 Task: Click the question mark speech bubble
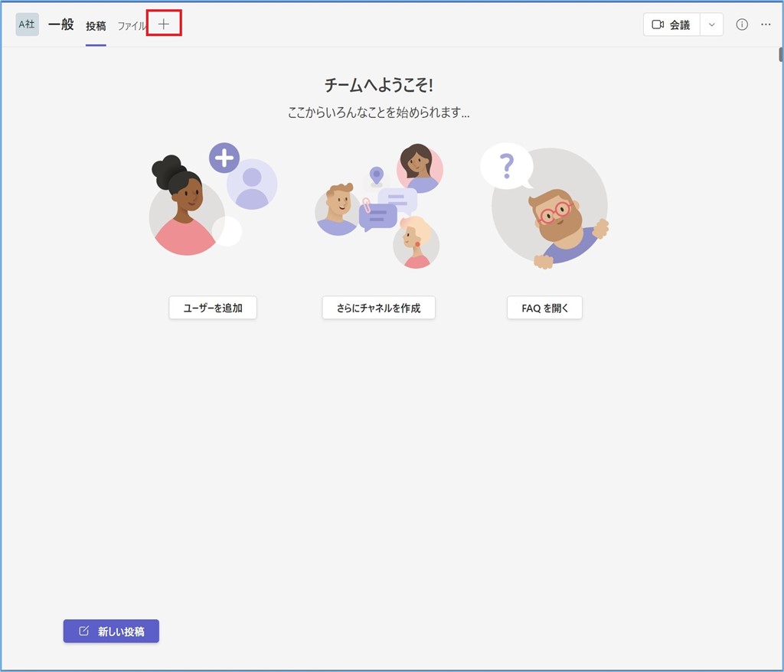(x=506, y=165)
